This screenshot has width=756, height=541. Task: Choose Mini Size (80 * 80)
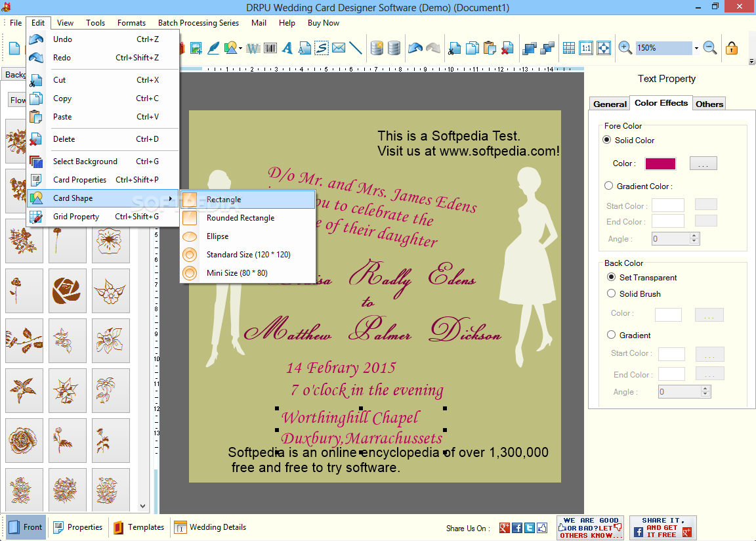point(248,273)
